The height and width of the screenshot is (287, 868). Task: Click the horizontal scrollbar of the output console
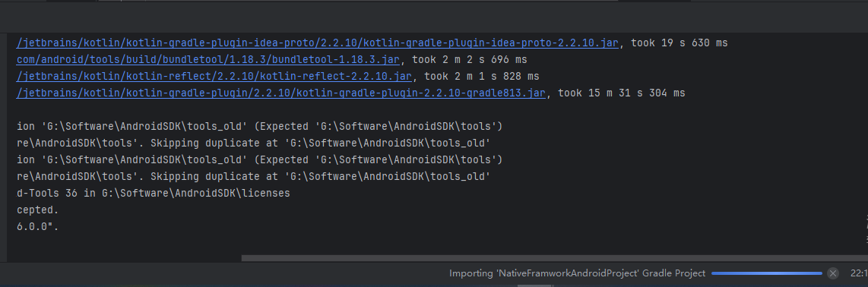pos(555,258)
